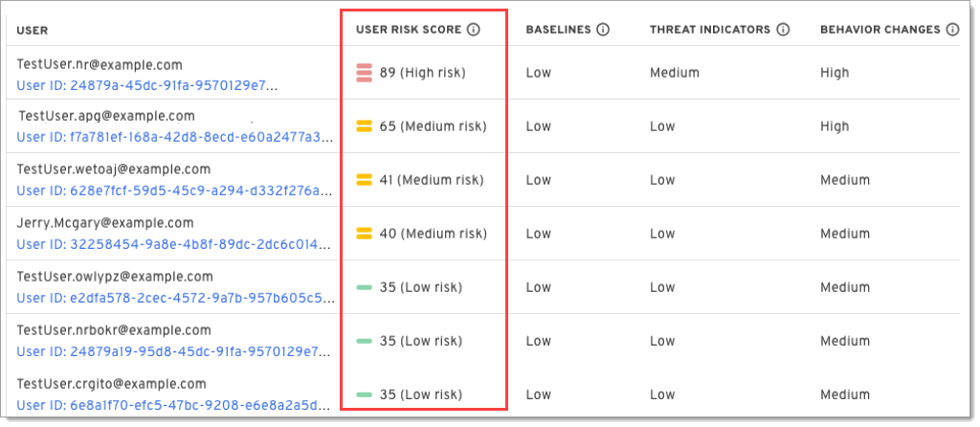
Task: Click yellow medium risk icon for score 41
Action: click(x=364, y=180)
